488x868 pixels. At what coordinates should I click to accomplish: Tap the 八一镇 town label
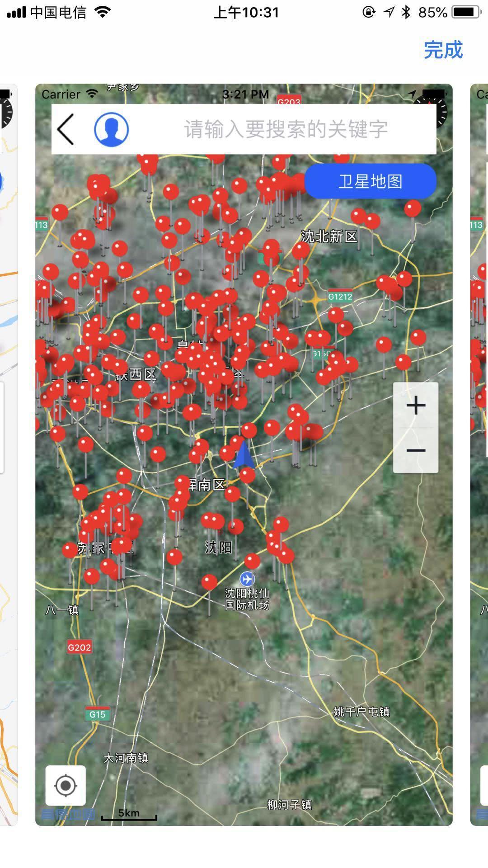coord(62,610)
